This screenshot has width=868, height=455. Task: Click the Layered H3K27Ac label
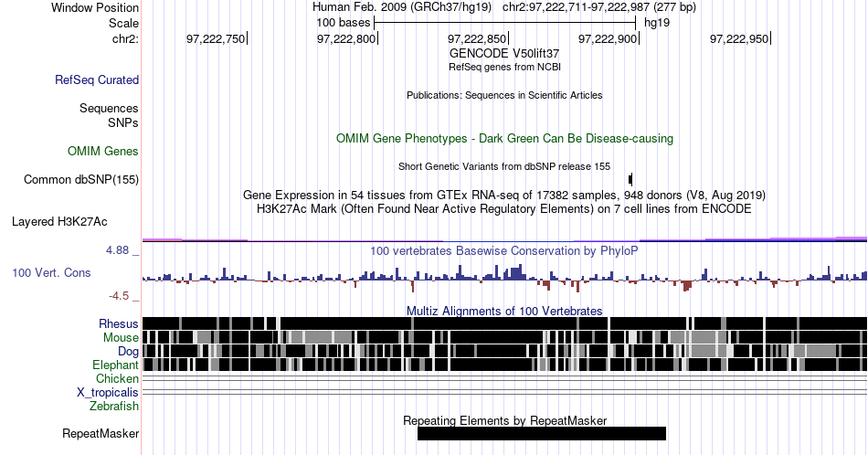(x=59, y=221)
